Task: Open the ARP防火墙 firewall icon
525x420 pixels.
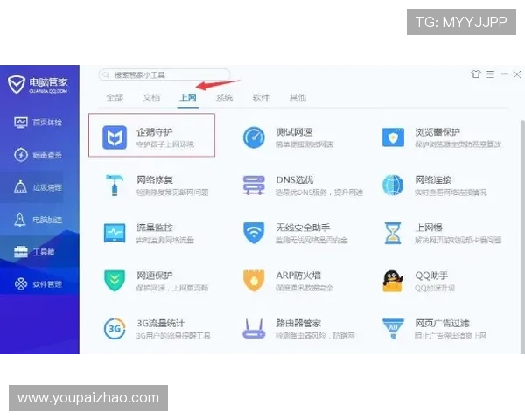Action: [x=254, y=281]
